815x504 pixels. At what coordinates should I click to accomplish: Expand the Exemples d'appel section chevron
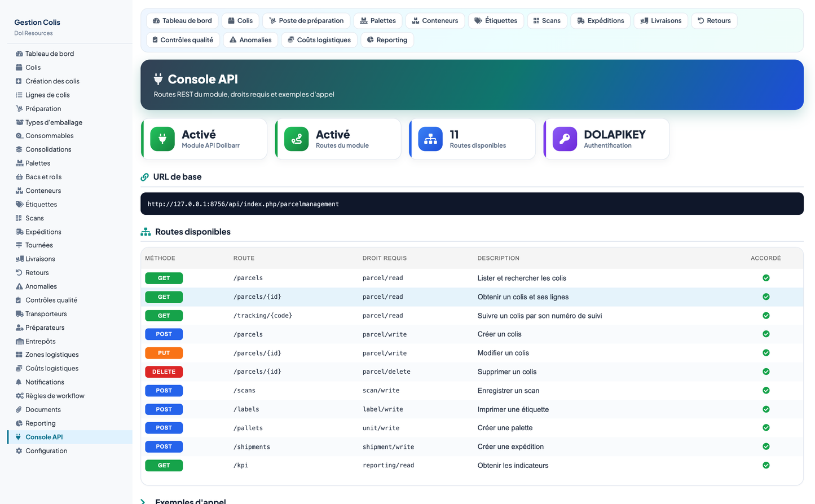(x=143, y=501)
